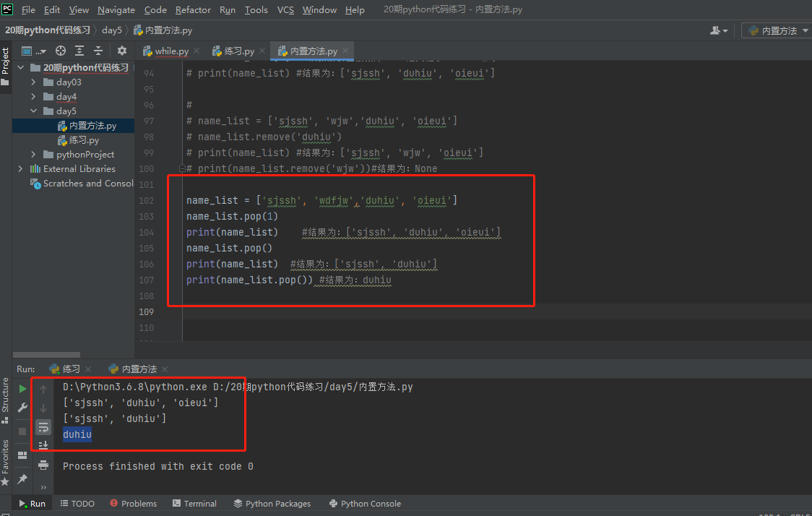Open the 内置方法 run configuration dropdown
Image resolution: width=812 pixels, height=516 pixels.
[778, 30]
